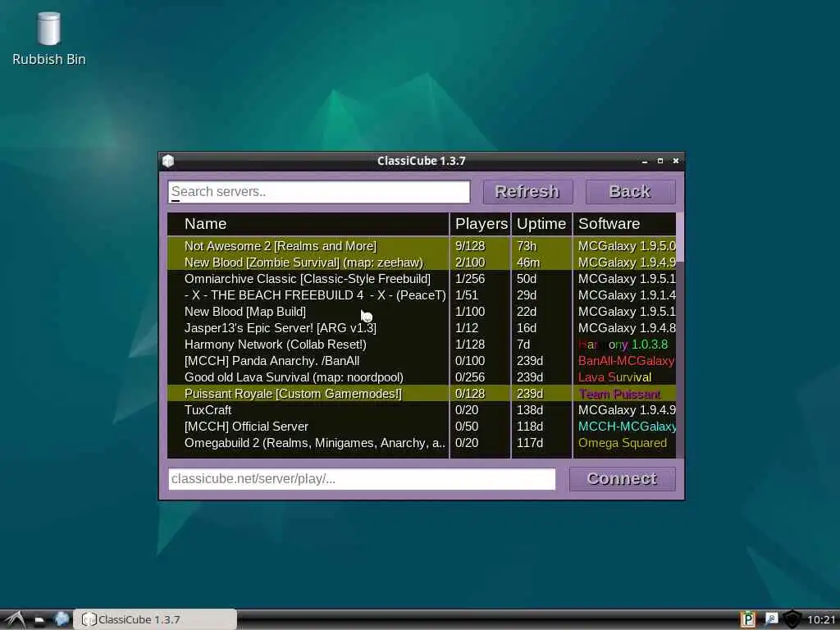The width and height of the screenshot is (840, 630).
Task: Focus the classicube.net/server/play hash input field
Action: 362,479
